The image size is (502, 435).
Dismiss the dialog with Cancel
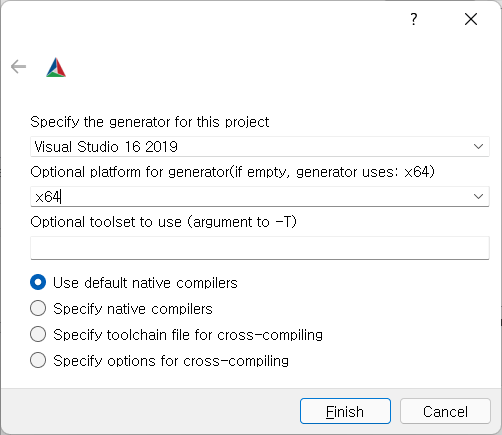(x=445, y=411)
